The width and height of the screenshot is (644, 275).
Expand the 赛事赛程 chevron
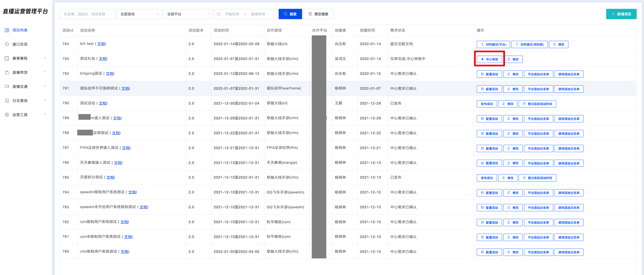click(x=45, y=58)
